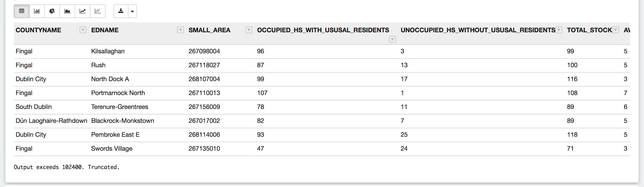This screenshot has width=644, height=187.
Task: Open OCCUPIED_HS_WITH_USUSAL_RESIDENTS column menu arrow
Action: (392, 39)
